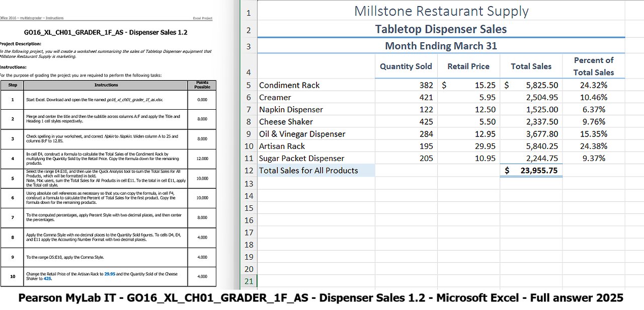
Task: Click the percent cell showing 6.37%
Action: (594, 109)
